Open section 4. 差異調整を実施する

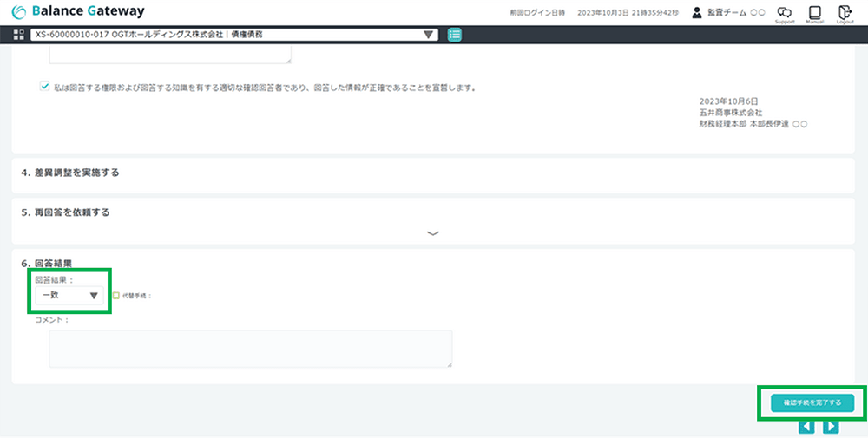coord(70,173)
